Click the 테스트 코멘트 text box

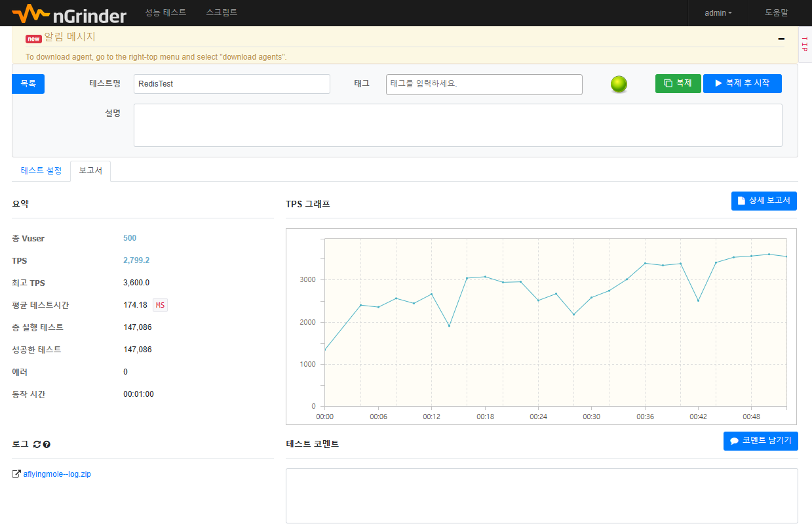542,496
